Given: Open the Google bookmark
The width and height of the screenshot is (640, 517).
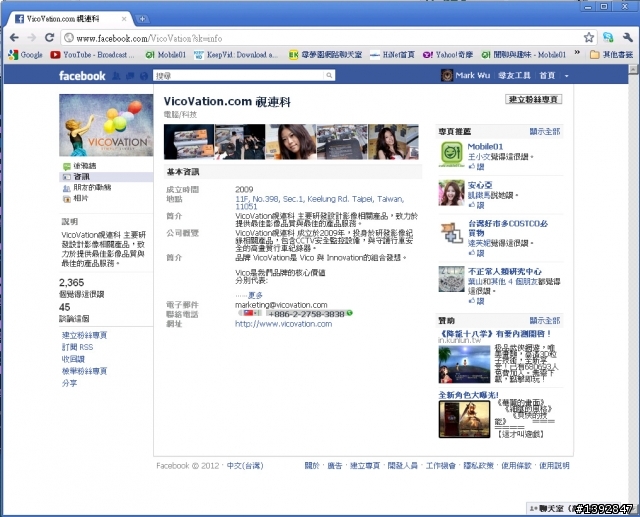Looking at the screenshot, I should [26, 55].
